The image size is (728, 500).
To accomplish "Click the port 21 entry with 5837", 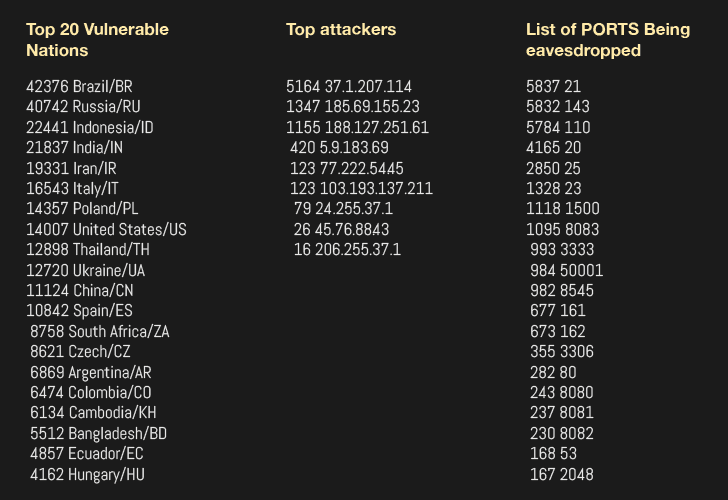I will tap(553, 86).
